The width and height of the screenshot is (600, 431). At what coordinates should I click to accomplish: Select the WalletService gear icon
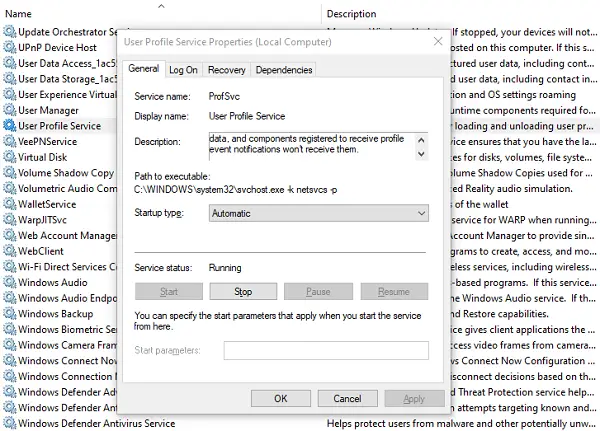[x=10, y=204]
